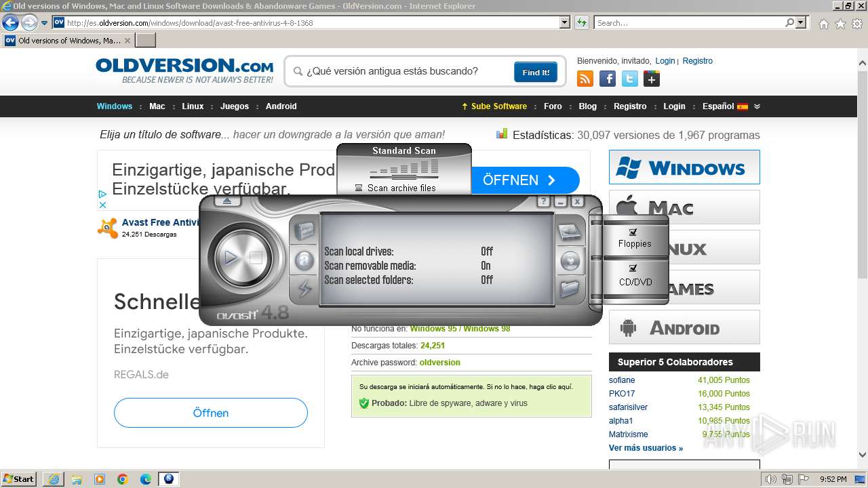
Task: Open the Facebook icon
Action: click(x=608, y=79)
